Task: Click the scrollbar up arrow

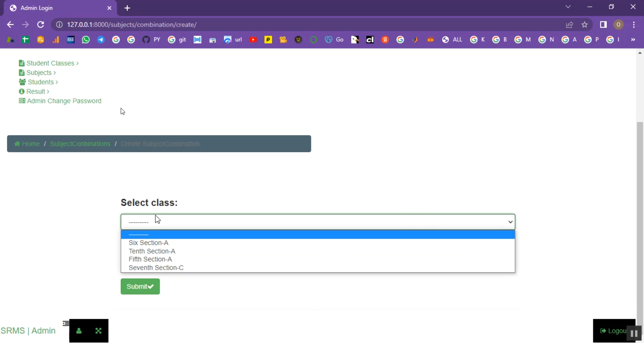Action: click(x=640, y=53)
